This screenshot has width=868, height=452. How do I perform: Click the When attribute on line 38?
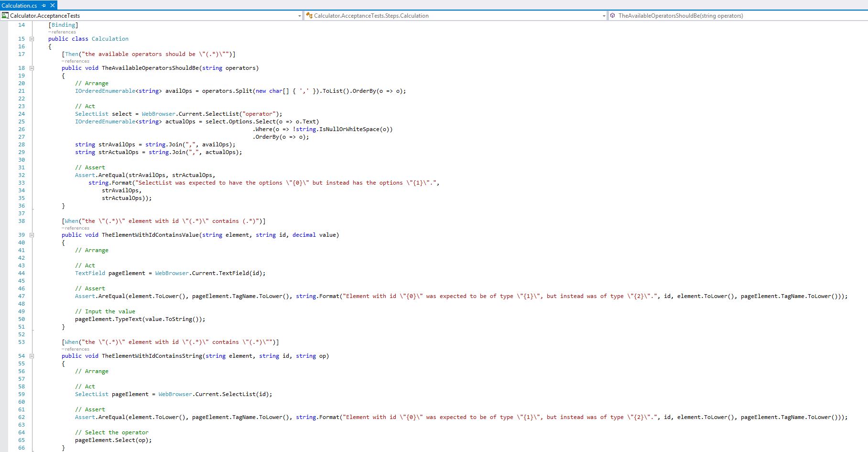(x=72, y=221)
